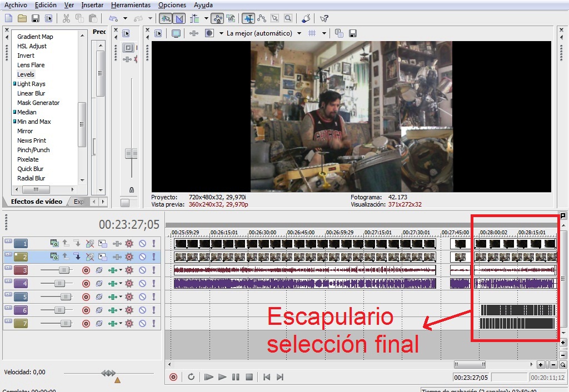Click the Cut scissors icon
Screen dimensions: 569x392
[x=66, y=18]
